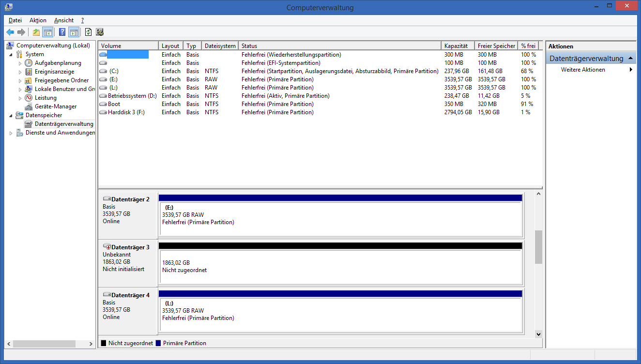
Task: Click the blue Primäre Partition legend swatch
Action: 158,343
